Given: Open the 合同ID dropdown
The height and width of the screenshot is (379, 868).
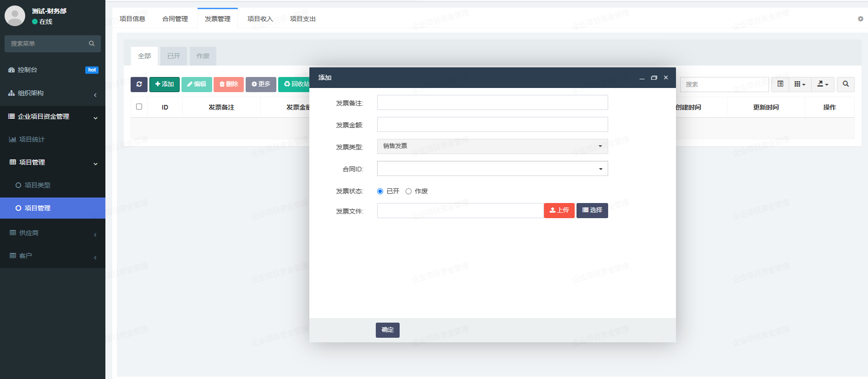Looking at the screenshot, I should (492, 169).
